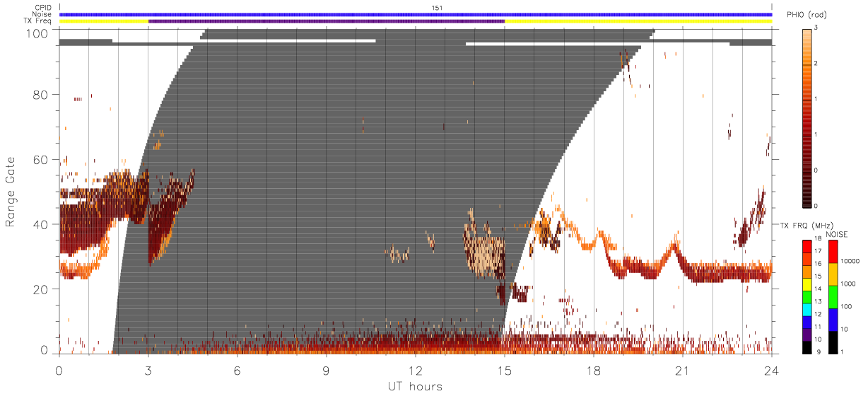Click the blue Noise indicator bar

click(x=416, y=14)
